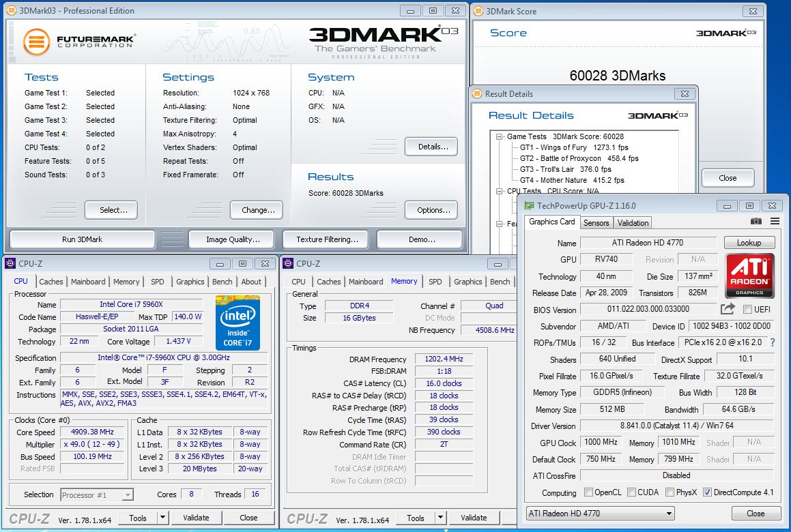This screenshot has width=791, height=532.
Task: Click the Run 3DMark button
Action: tap(82, 239)
